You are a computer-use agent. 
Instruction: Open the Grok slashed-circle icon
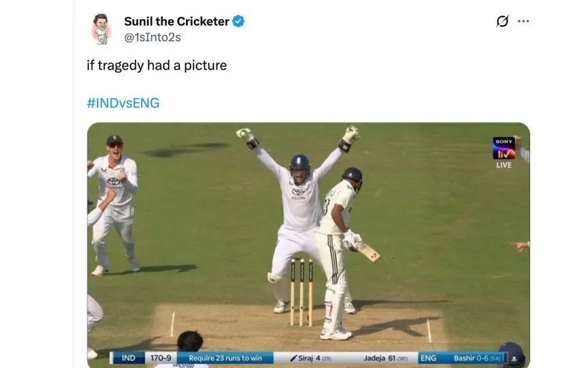(x=502, y=21)
